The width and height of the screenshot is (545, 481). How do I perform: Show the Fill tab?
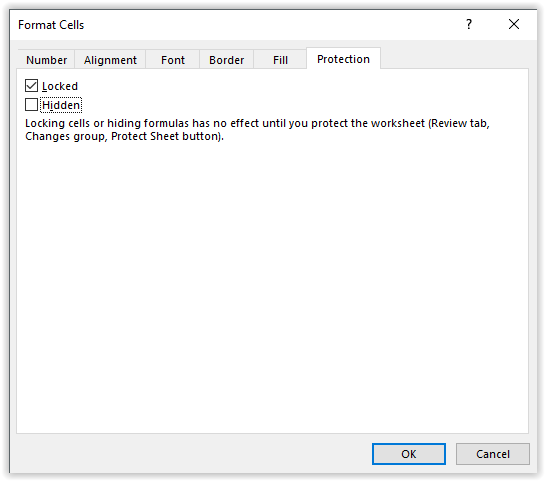(280, 60)
